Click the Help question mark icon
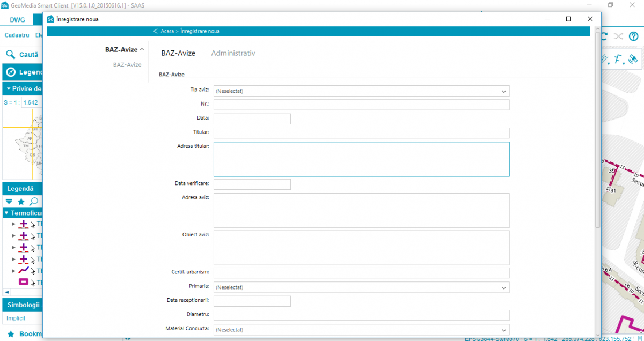 [x=633, y=36]
